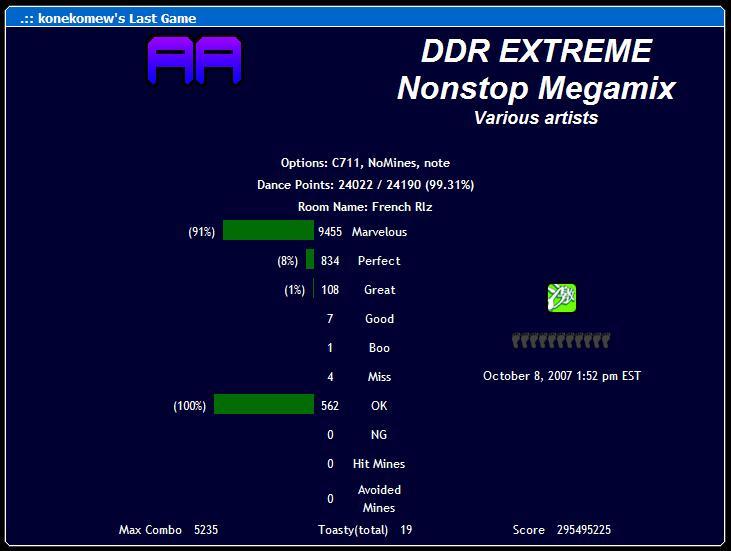Click the Options line with C711, NoMines
Image resolution: width=731 pixels, height=551 pixels.
(365, 163)
